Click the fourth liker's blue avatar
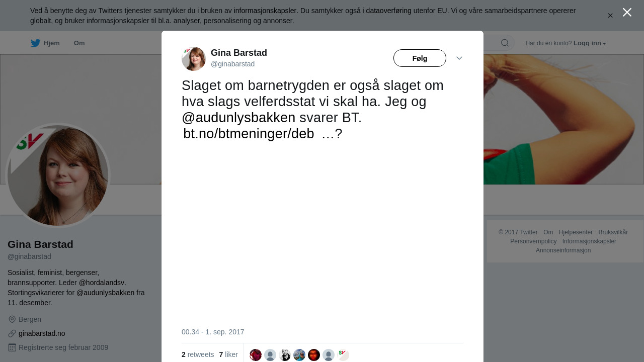Screen dimensions: 644x362 299,355
